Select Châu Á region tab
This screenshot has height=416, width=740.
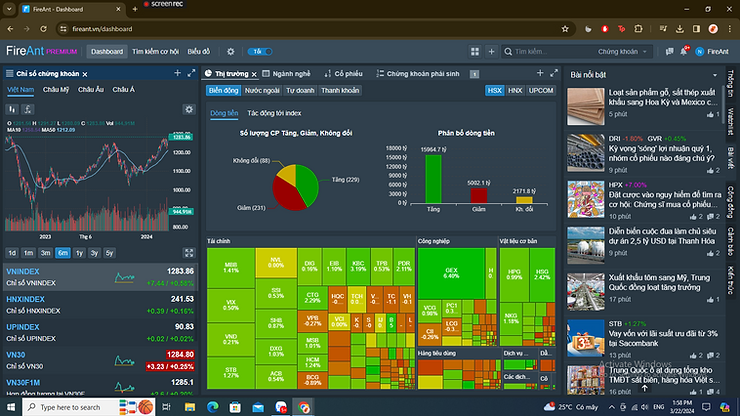click(x=124, y=90)
